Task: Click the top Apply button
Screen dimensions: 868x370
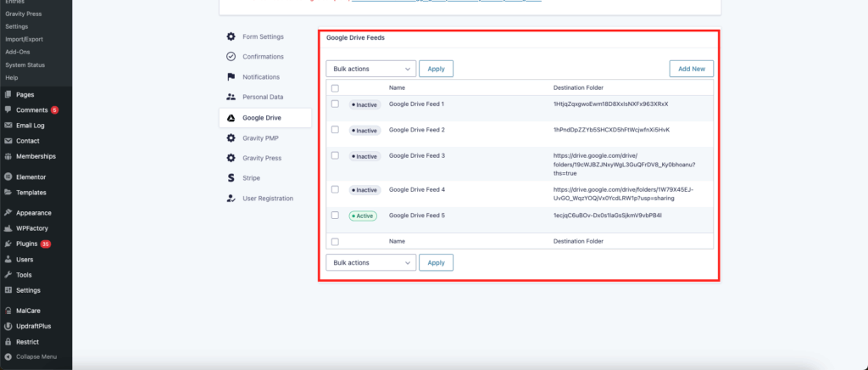Action: click(x=437, y=69)
